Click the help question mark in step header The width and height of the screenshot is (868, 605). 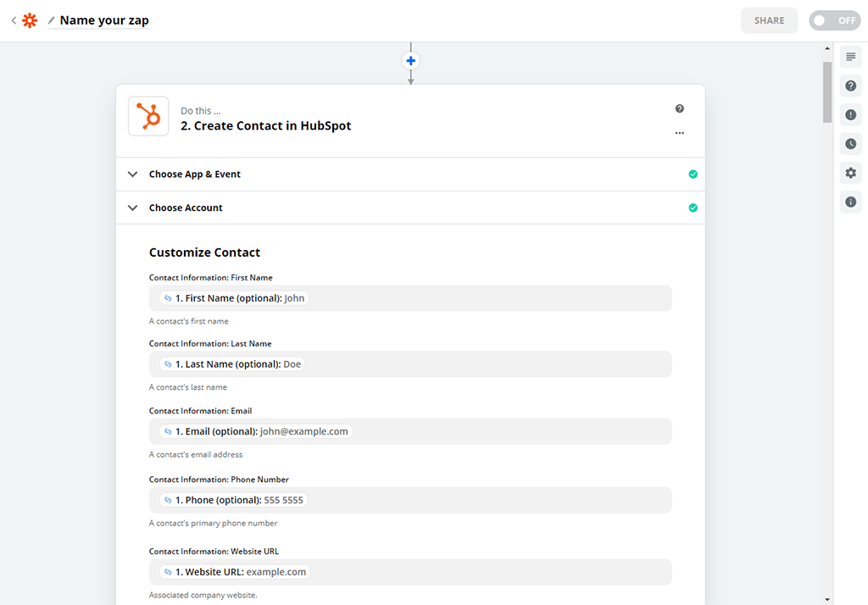[679, 108]
